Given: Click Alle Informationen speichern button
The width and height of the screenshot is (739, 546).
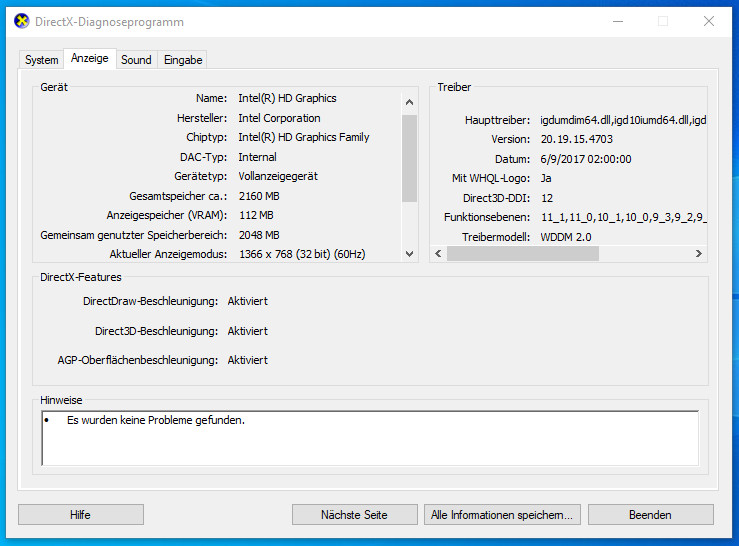Looking at the screenshot, I should (502, 514).
